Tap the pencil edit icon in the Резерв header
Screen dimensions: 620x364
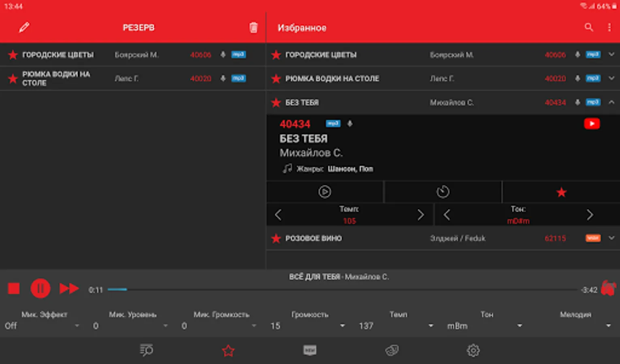coord(24,28)
